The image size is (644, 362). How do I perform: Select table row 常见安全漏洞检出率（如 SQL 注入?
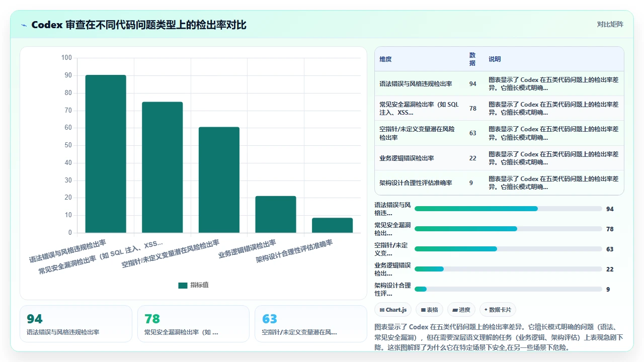click(x=499, y=108)
